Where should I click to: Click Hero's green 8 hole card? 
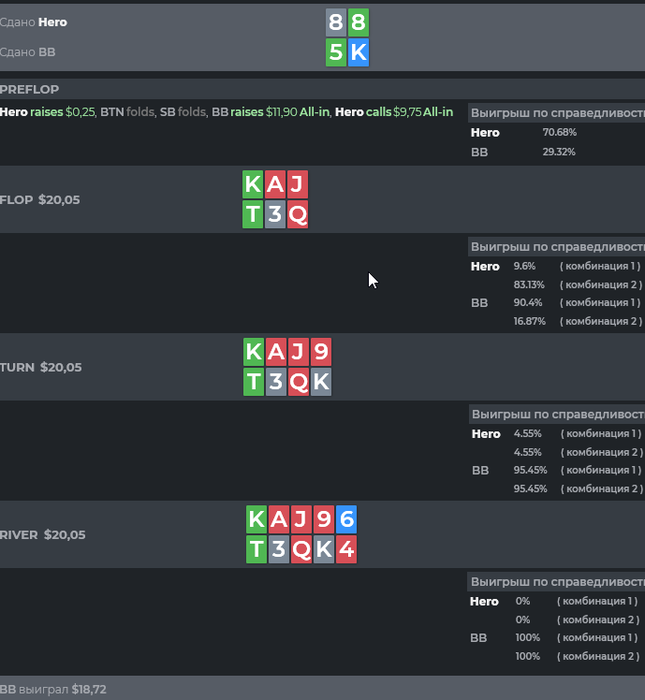pyautogui.click(x=358, y=23)
